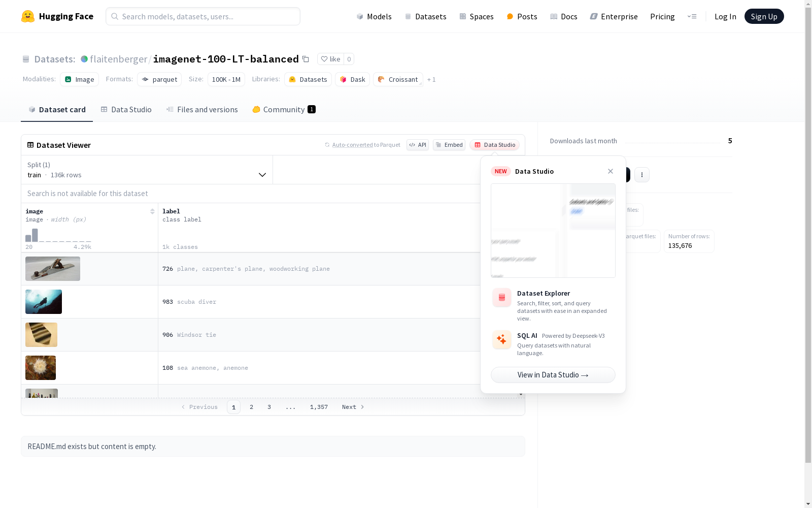The height and width of the screenshot is (508, 812).
Task: Click the Data Studio preview image
Action: coord(553,231)
